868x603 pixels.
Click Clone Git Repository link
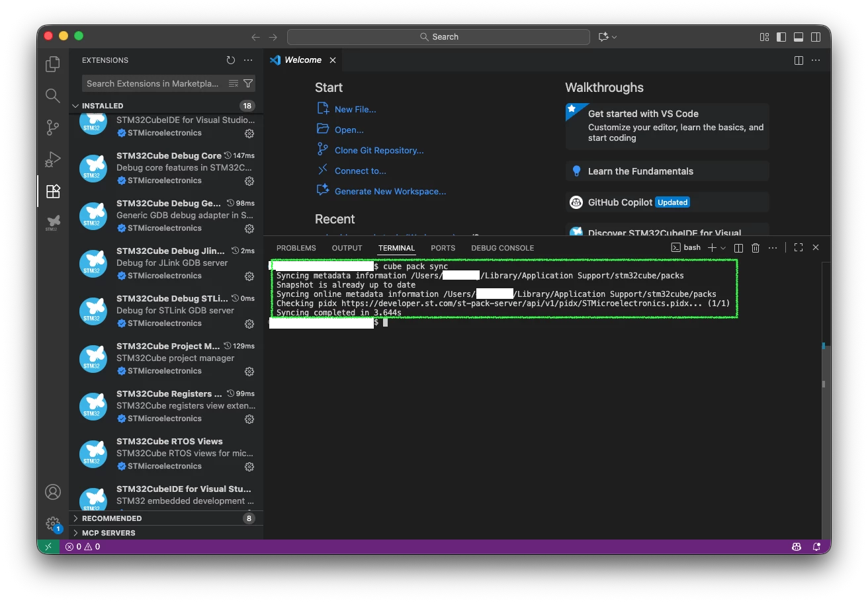pos(379,151)
